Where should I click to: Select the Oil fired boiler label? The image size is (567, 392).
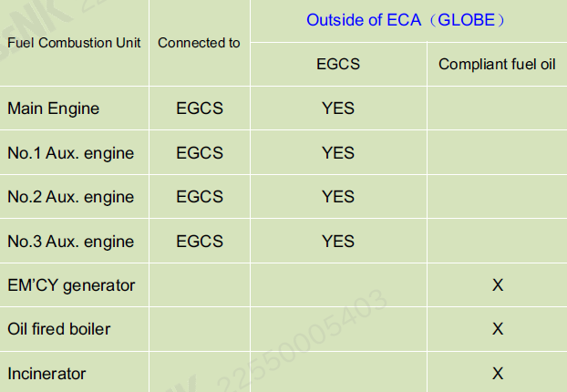(58, 329)
